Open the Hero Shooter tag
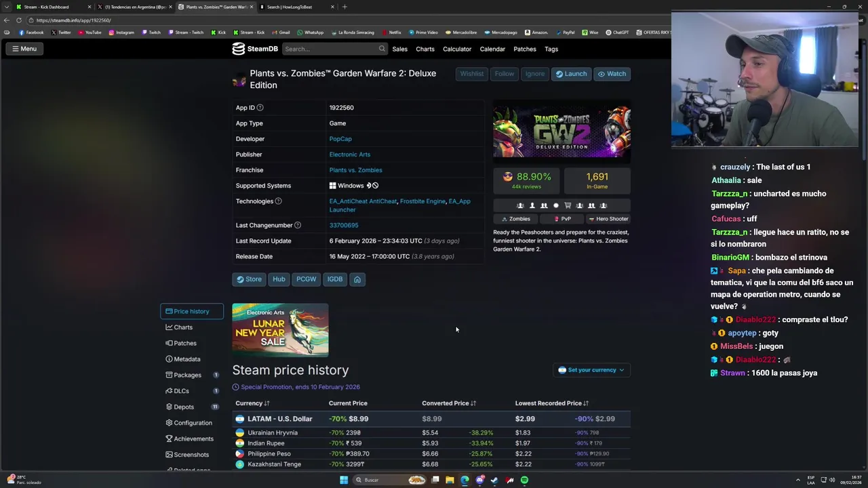The height and width of the screenshot is (488, 868). 608,219
